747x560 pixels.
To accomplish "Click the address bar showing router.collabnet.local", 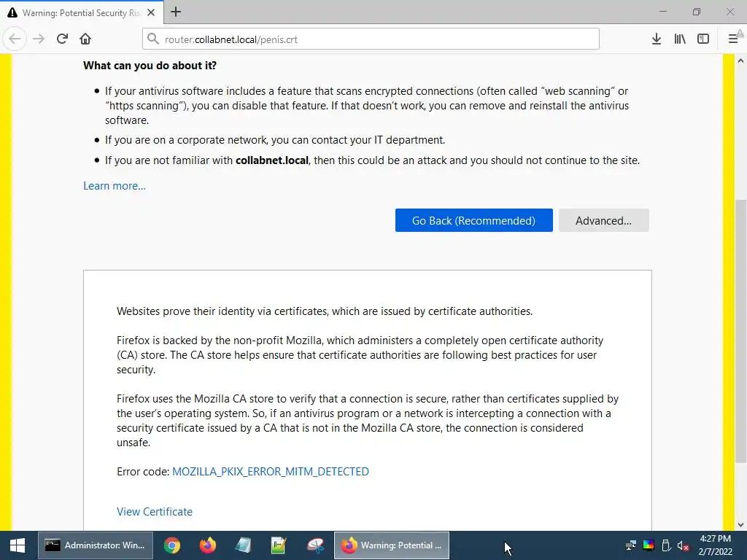I will 370,39.
